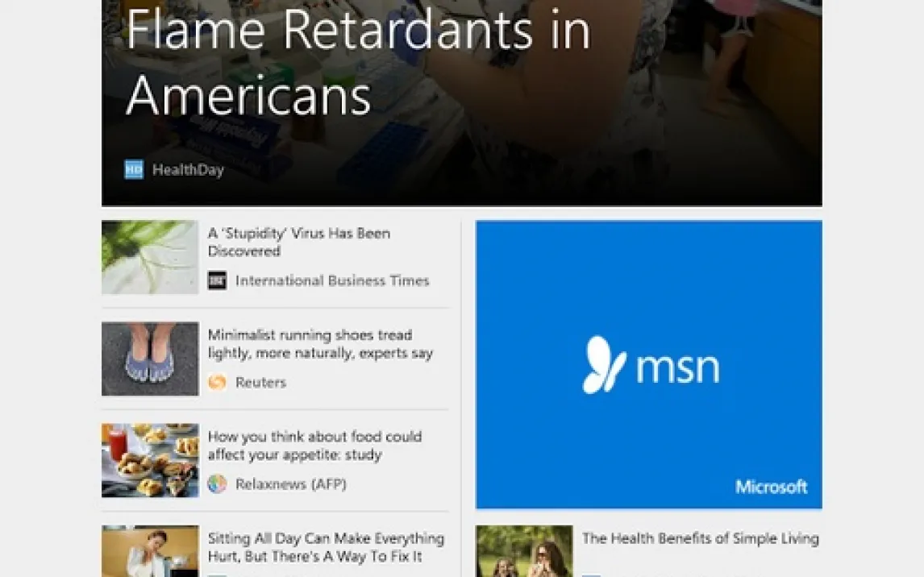The height and width of the screenshot is (577, 924).
Task: Open 'A Stupidity Virus Has Been Discovered' headline
Action: tap(299, 242)
